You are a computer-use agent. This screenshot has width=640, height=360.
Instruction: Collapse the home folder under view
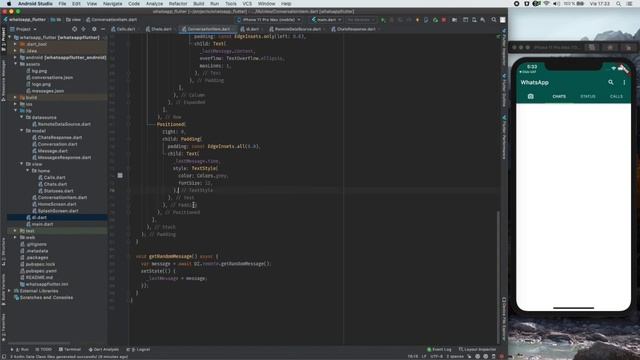28,171
